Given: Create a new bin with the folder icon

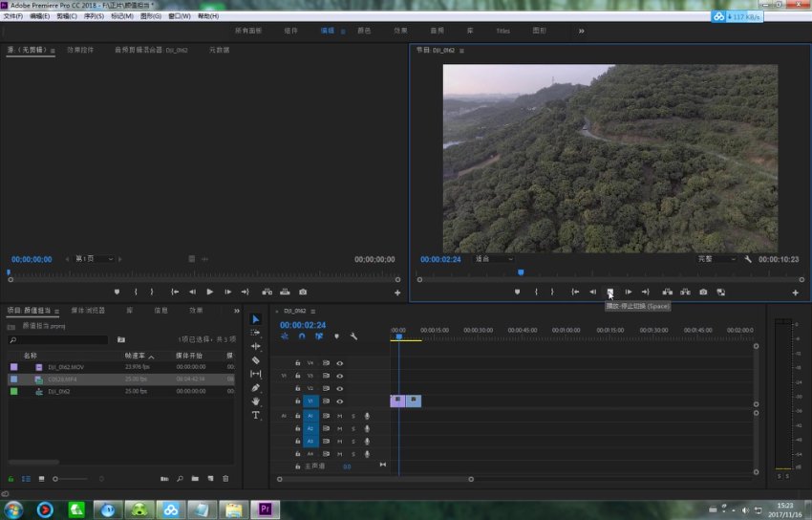Looking at the screenshot, I should (x=195, y=478).
